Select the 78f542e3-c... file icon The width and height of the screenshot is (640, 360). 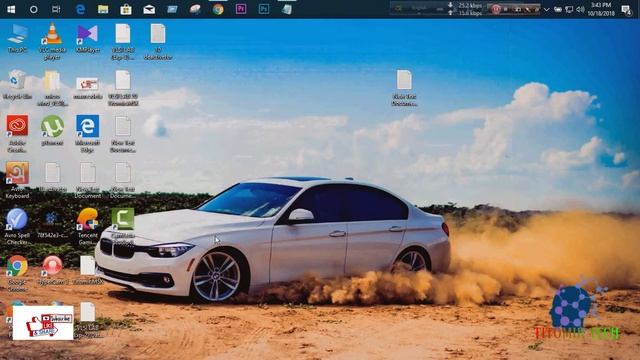coord(52,224)
